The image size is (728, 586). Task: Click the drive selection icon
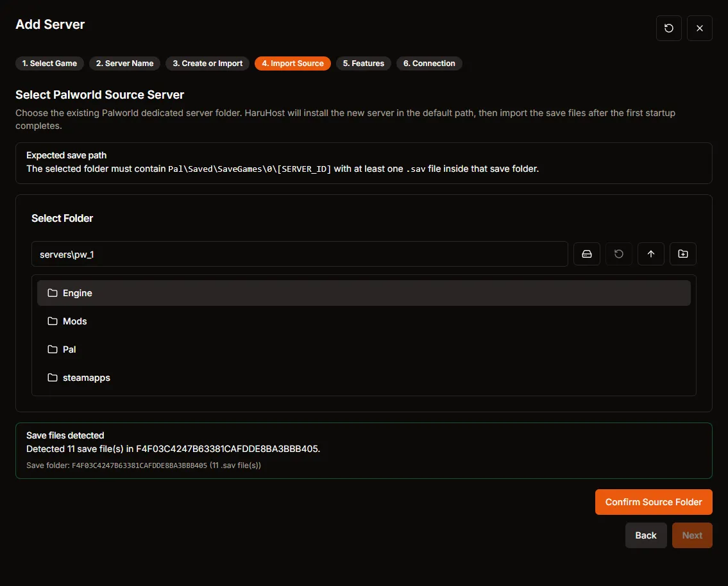click(x=586, y=254)
